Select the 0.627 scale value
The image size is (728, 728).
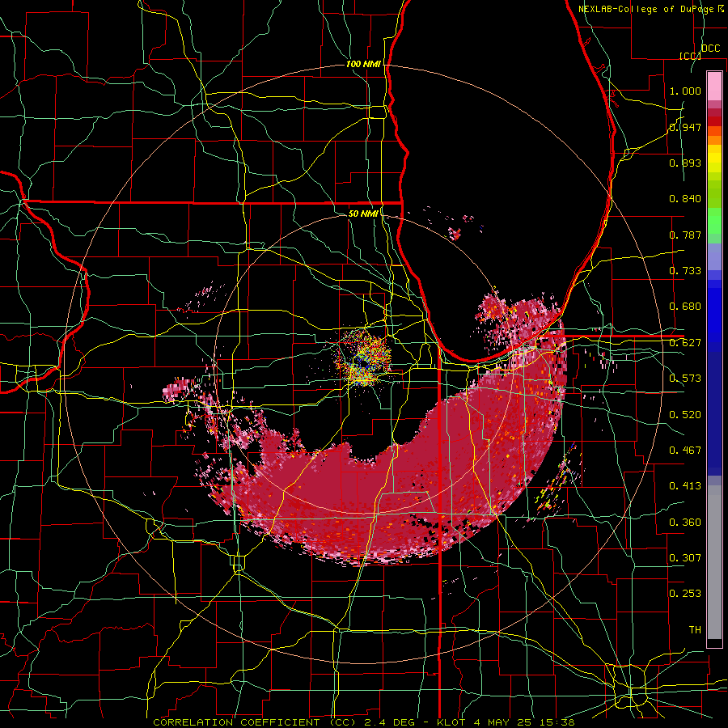(x=685, y=343)
